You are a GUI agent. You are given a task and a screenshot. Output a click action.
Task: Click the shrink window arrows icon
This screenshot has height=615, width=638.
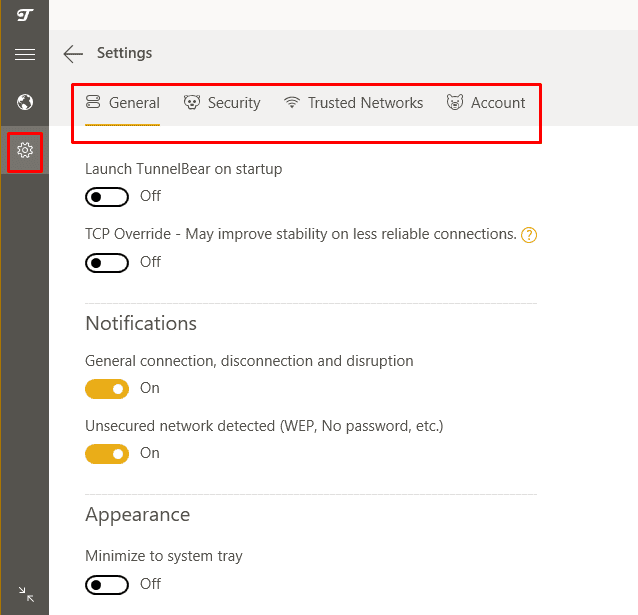coord(26,594)
